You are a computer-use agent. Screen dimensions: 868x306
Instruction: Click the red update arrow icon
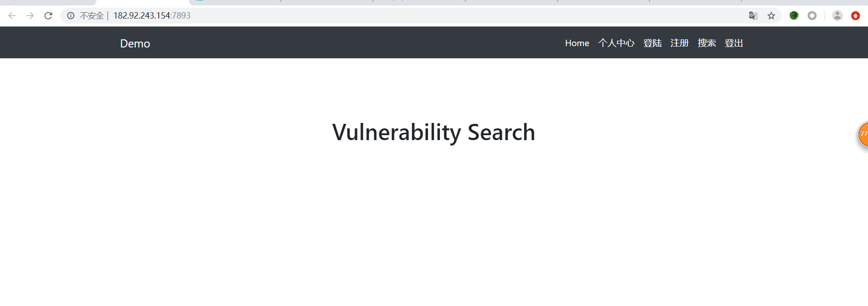tap(855, 16)
